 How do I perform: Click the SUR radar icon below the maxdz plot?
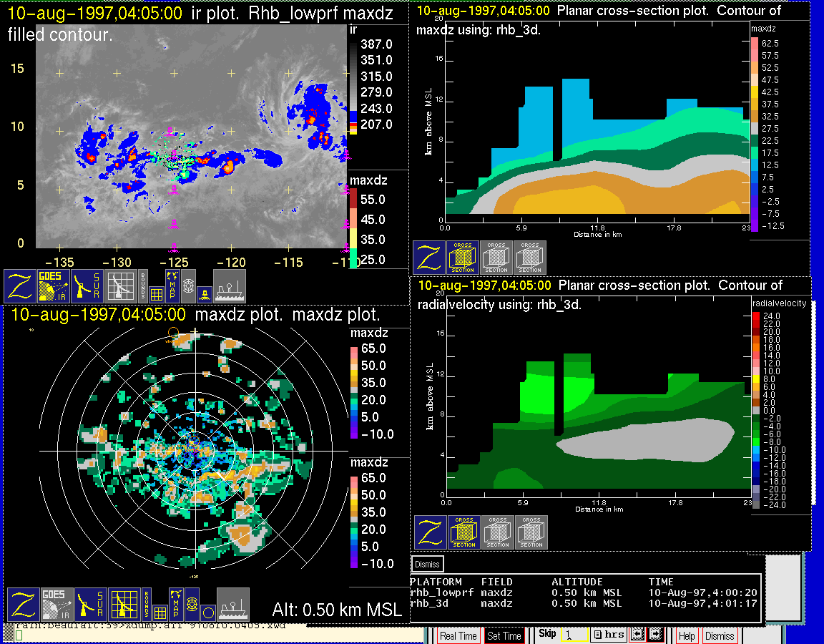tap(89, 605)
